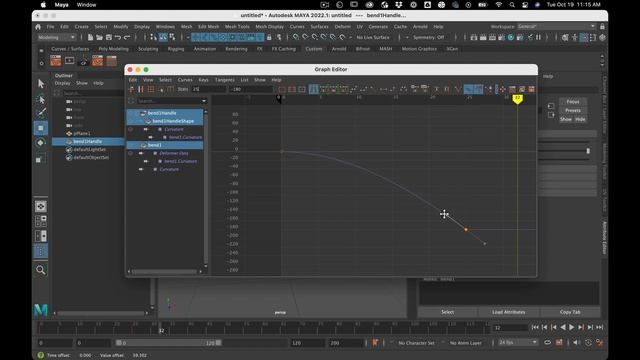This screenshot has width=640, height=360.
Task: Switch to the Animation shelf tab
Action: click(x=204, y=49)
